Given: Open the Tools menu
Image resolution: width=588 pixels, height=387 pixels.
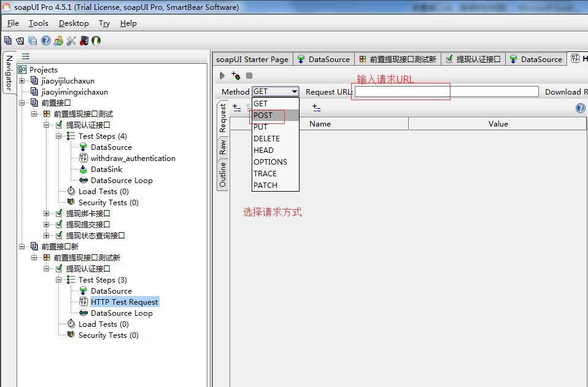Looking at the screenshot, I should [x=38, y=23].
